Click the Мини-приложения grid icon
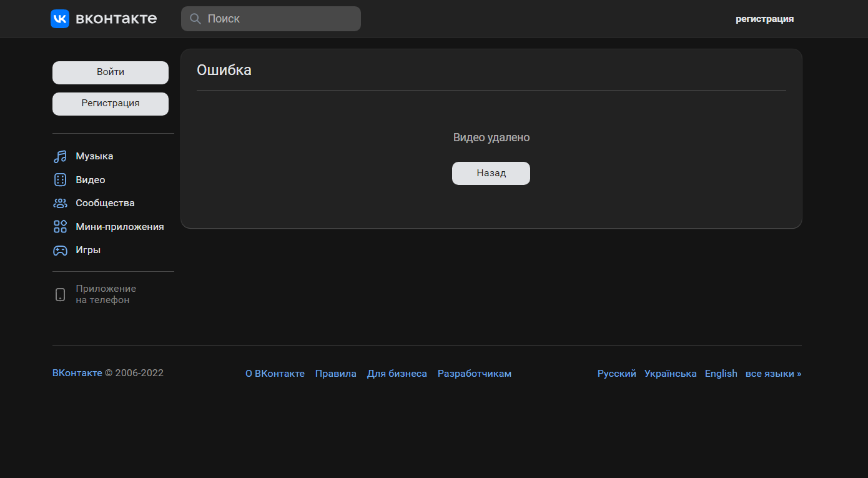 coord(60,227)
